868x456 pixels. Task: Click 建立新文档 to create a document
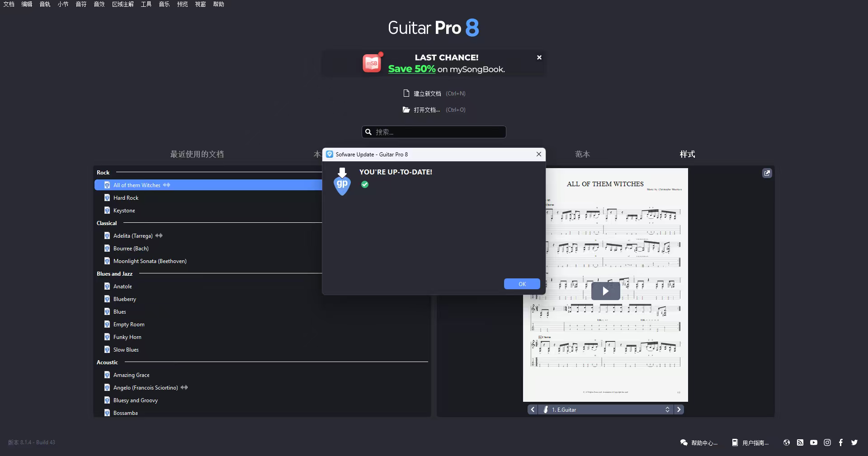[x=427, y=94]
